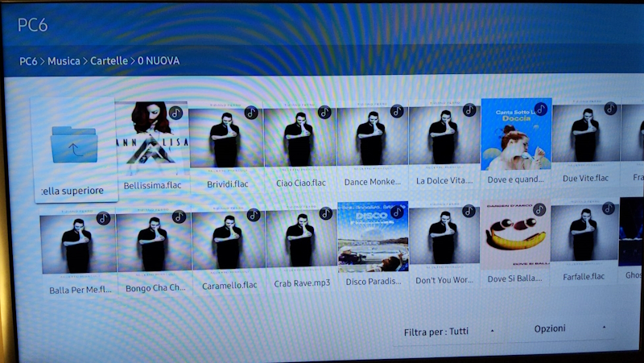Click music note badge on Due Vite.flac

coord(610,109)
